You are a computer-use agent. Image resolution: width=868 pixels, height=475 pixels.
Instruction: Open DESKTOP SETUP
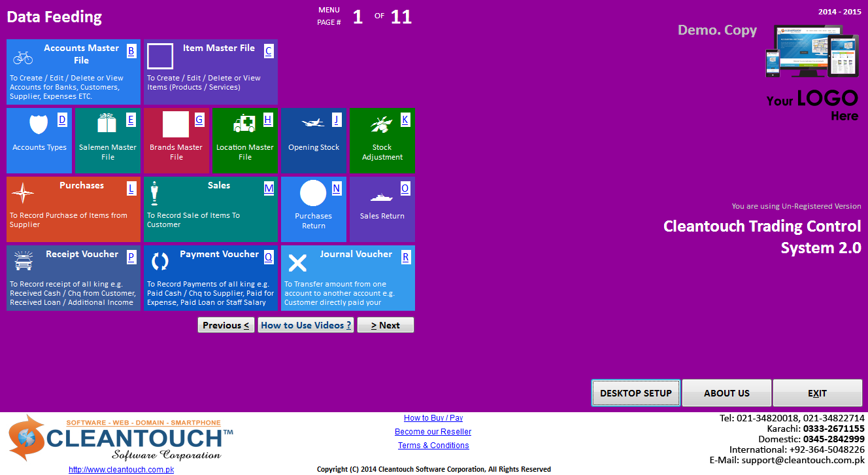636,393
